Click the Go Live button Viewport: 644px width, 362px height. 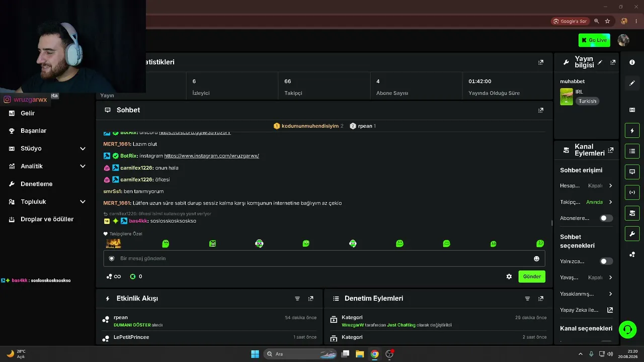[x=594, y=40]
